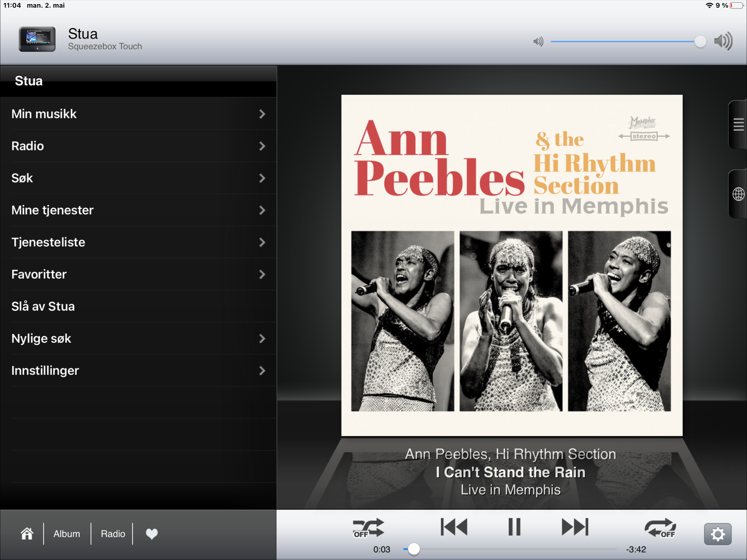This screenshot has width=747, height=560.
Task: Click the low-volume speaker icon
Action: (x=539, y=41)
